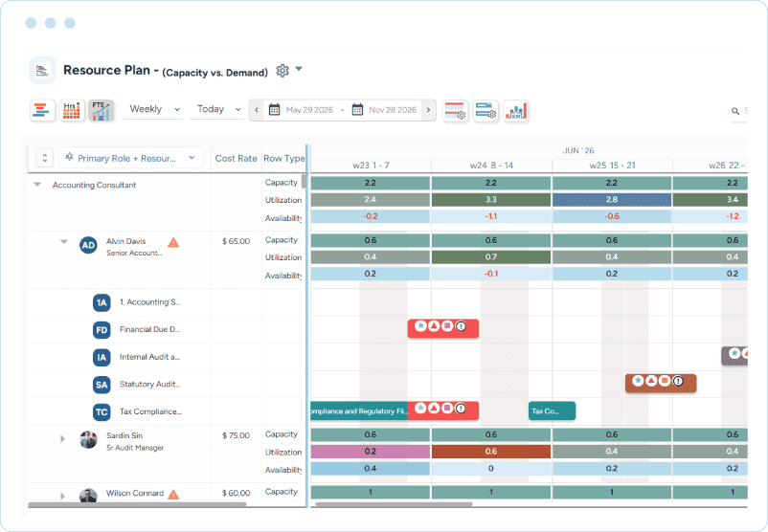Image resolution: width=768 pixels, height=532 pixels.
Task: Click the star icon on Financial Due Diligence bar
Action: pos(420,326)
